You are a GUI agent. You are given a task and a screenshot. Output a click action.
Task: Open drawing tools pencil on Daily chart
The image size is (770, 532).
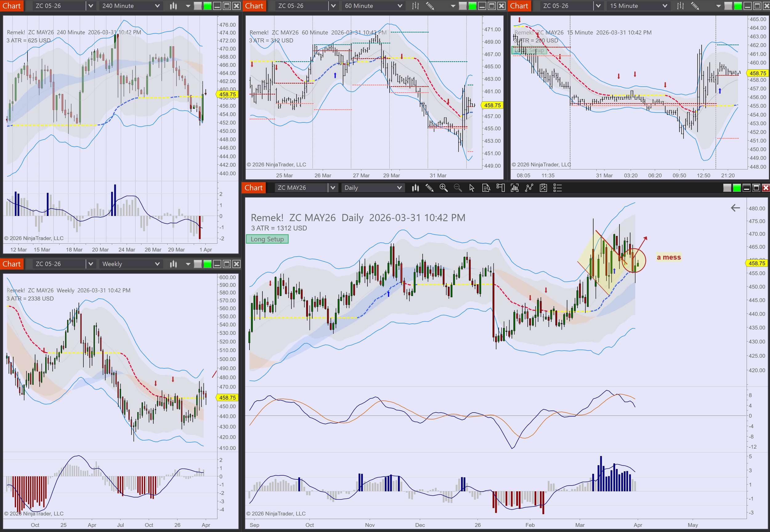click(429, 188)
